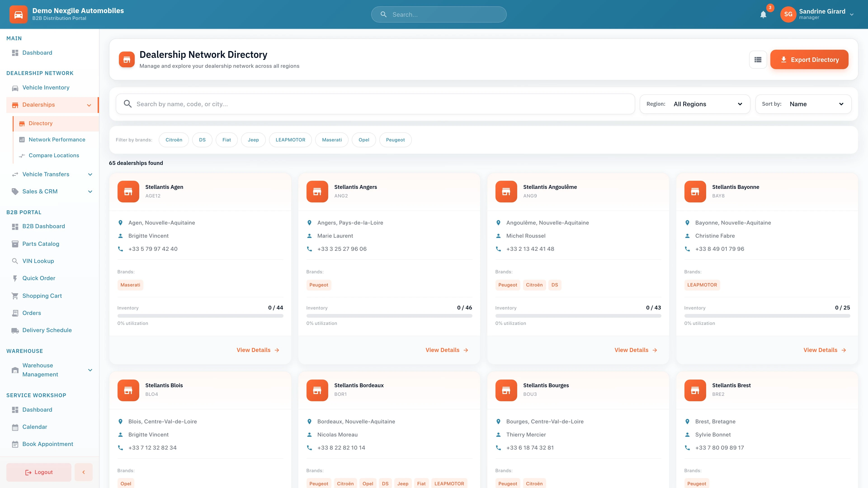Switch to the Directory tab
The width and height of the screenshot is (868, 488).
(40, 123)
